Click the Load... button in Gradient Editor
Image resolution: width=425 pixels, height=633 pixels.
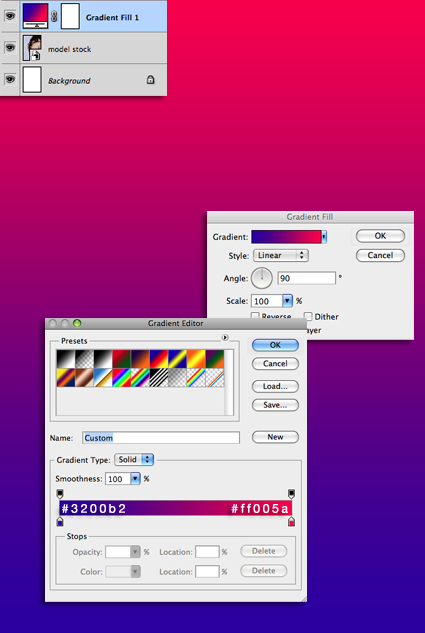click(x=275, y=386)
